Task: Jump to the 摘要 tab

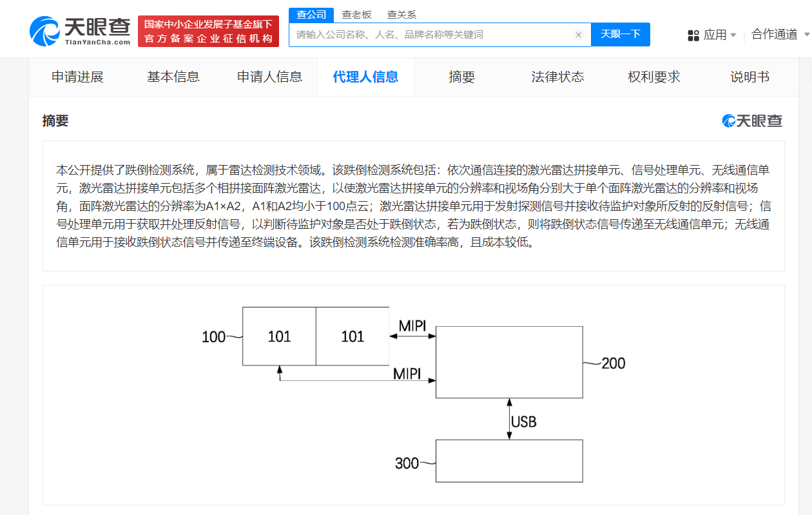Action: [461, 77]
